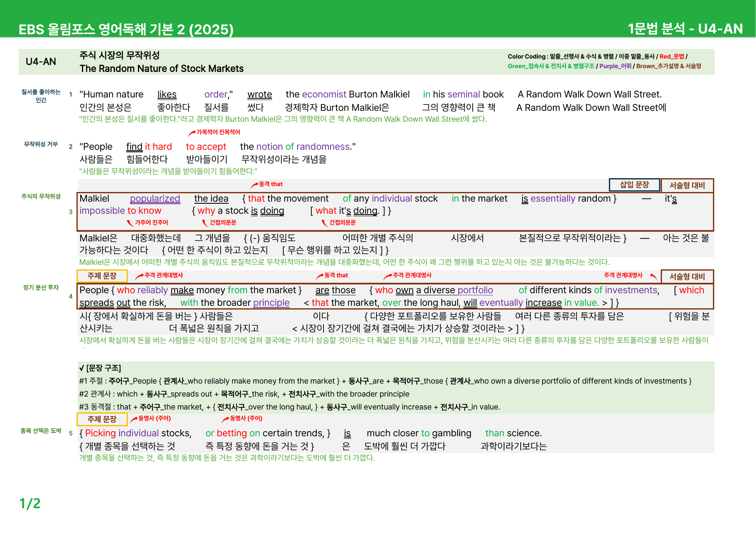This screenshot has width=756, height=535.
Task: Click the underlined purple word "principle"
Action: click(x=271, y=303)
